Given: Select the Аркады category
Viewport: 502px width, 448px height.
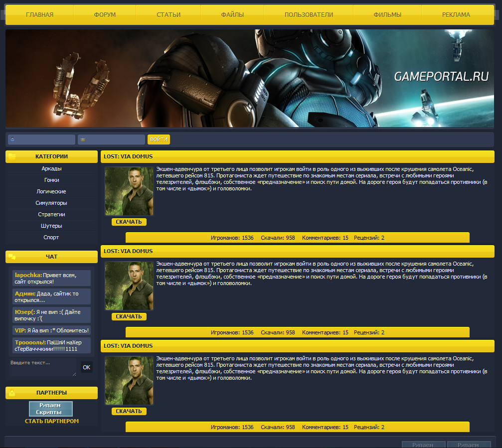Looking at the screenshot, I should tap(51, 168).
